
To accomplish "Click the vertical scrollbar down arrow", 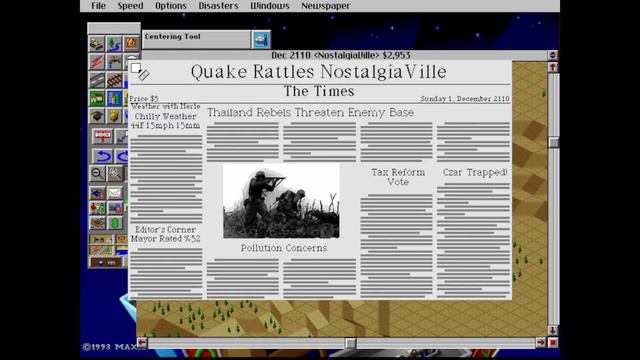I will tap(553, 330).
